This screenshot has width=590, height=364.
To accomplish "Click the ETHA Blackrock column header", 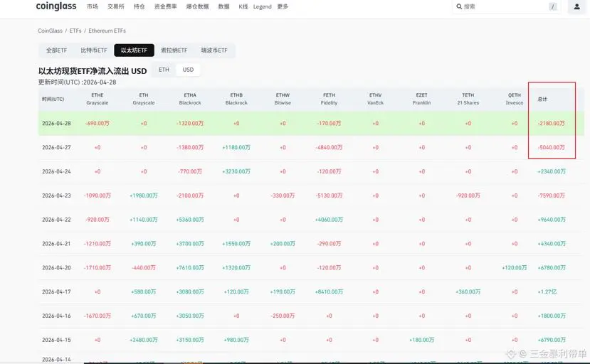I will tap(190, 99).
